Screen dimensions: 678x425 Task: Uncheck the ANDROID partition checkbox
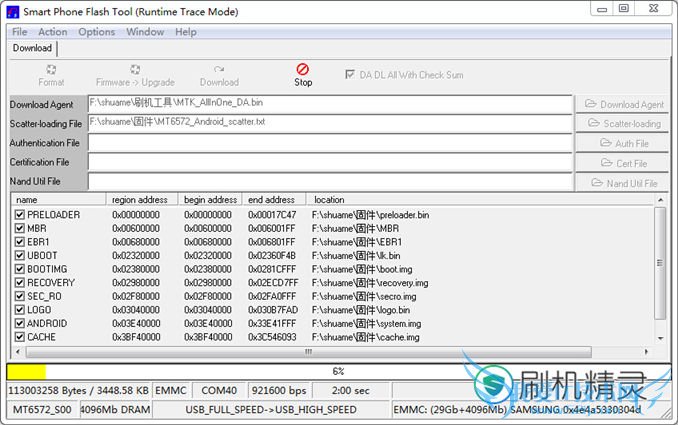[x=19, y=323]
